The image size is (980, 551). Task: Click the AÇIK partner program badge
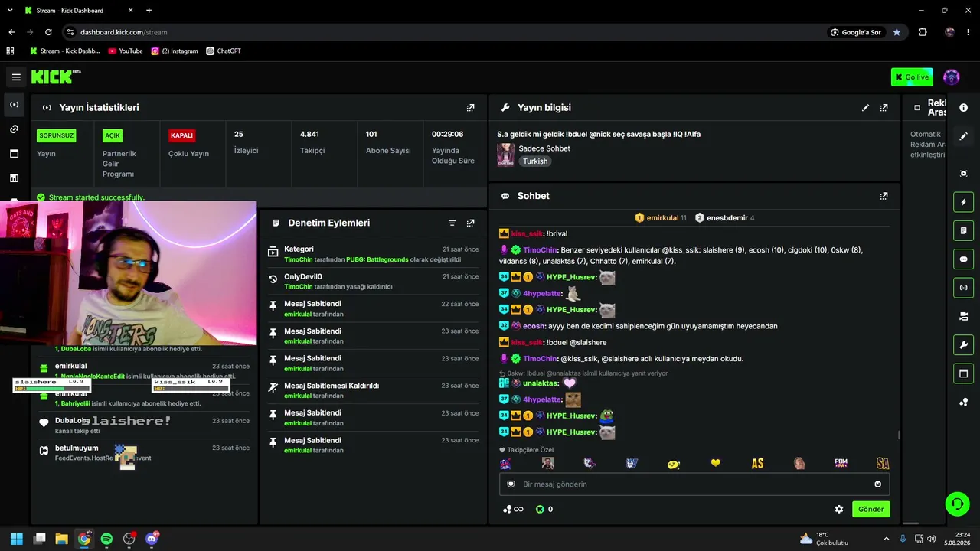click(113, 135)
